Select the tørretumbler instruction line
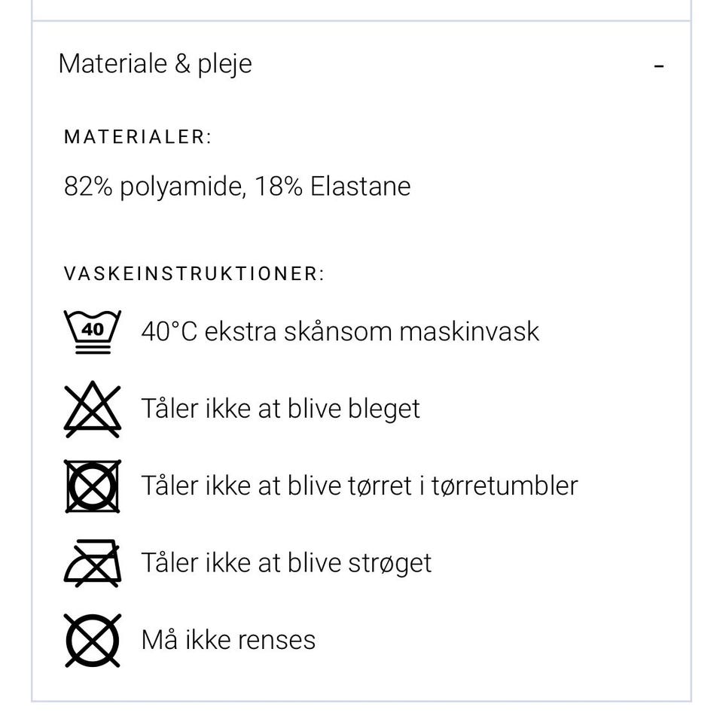Screen dimensions: 723x728 coord(359,486)
